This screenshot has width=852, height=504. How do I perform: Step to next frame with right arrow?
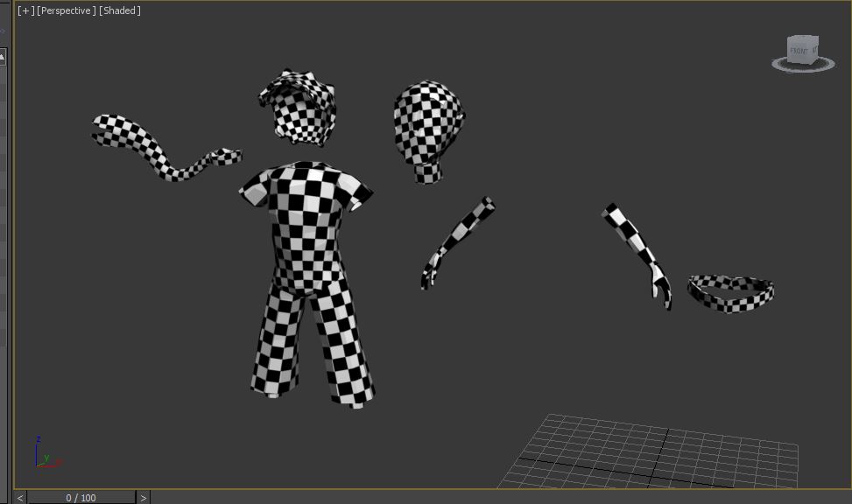click(143, 498)
